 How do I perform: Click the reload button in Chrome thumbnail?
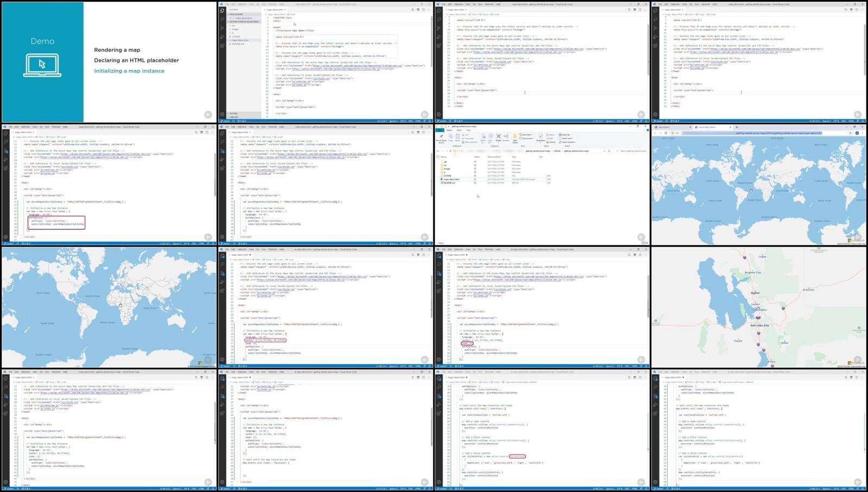click(x=666, y=133)
